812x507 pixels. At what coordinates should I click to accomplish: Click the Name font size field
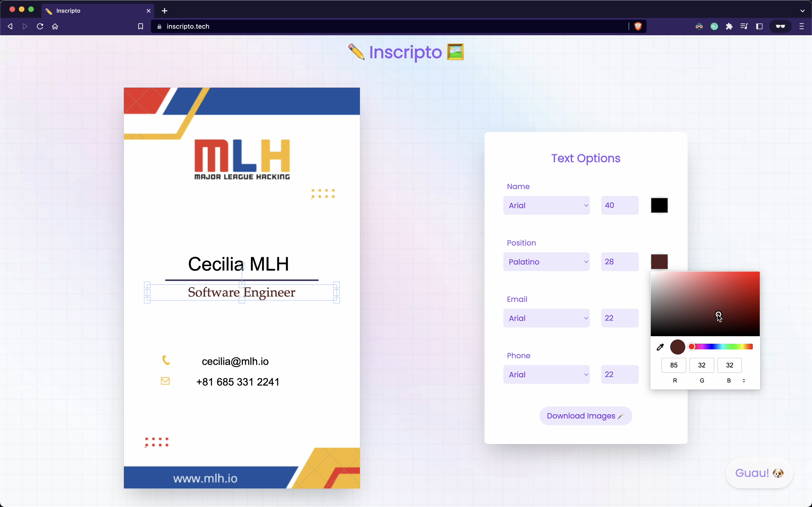click(619, 205)
